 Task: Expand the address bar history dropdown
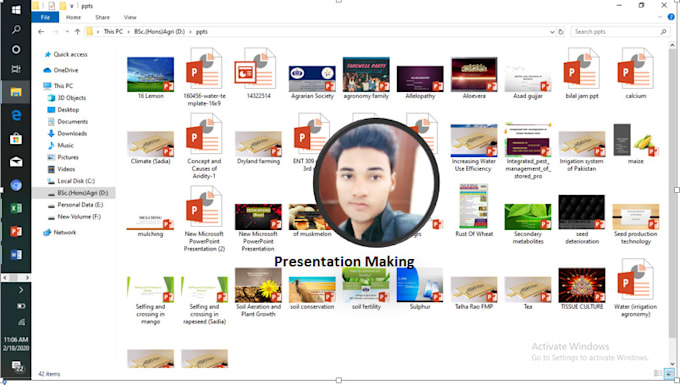(x=552, y=32)
